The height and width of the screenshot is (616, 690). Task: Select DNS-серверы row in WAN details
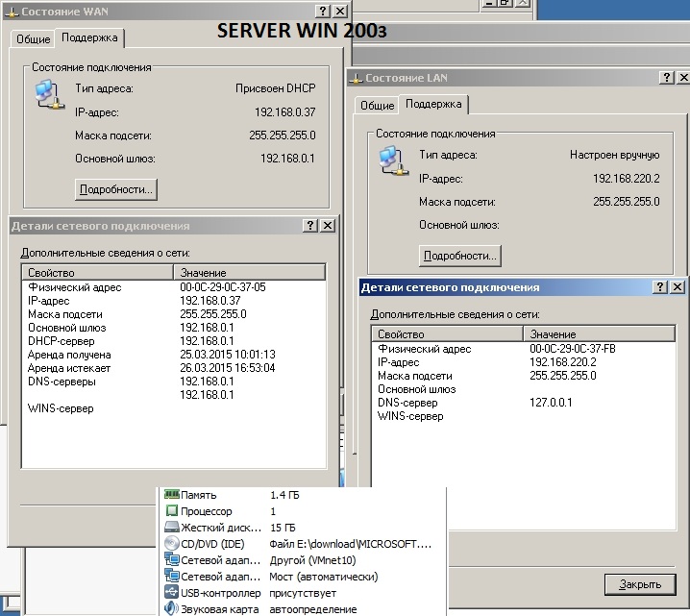coord(174,382)
